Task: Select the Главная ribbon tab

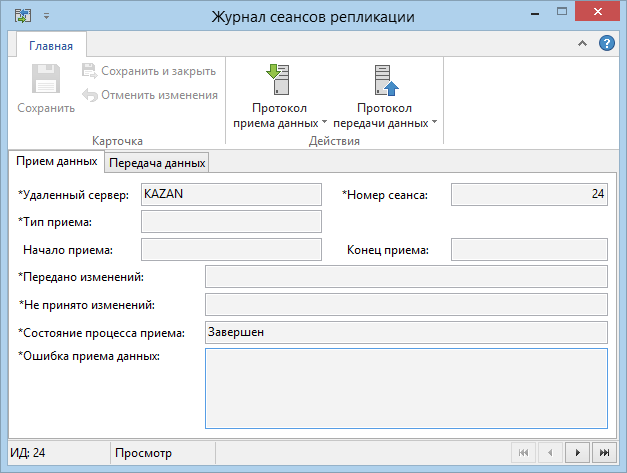Action: pyautogui.click(x=51, y=46)
